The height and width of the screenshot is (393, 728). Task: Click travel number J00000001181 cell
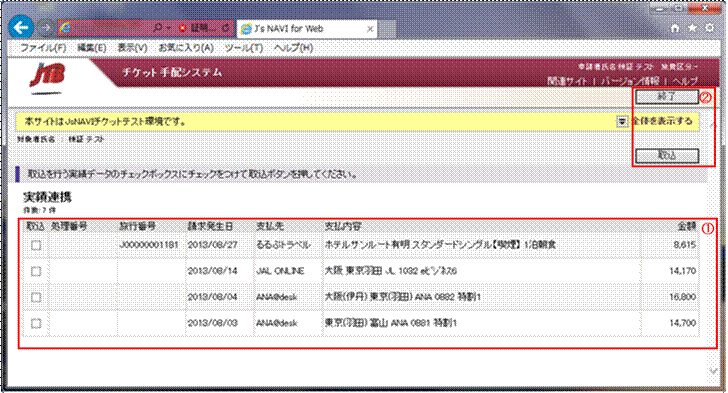[149, 245]
